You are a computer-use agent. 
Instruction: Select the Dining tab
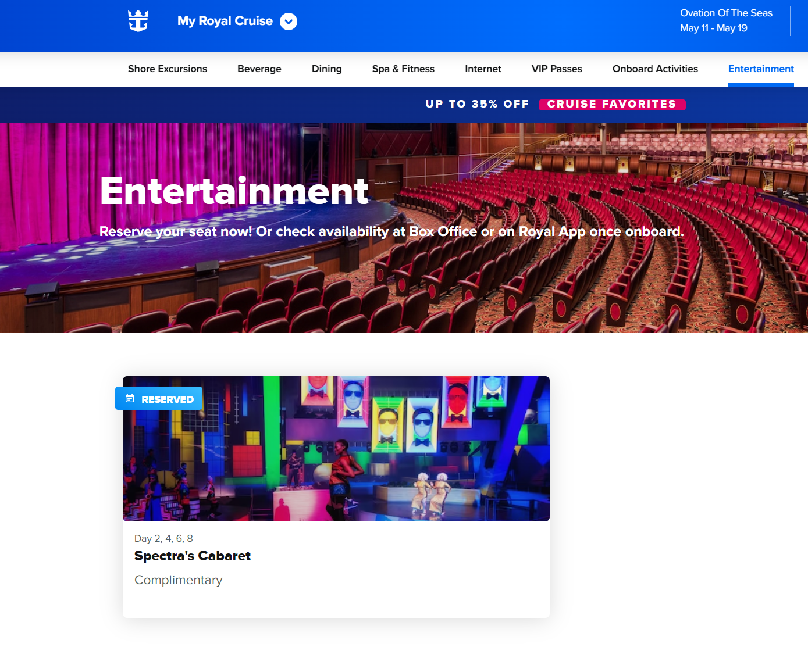327,69
